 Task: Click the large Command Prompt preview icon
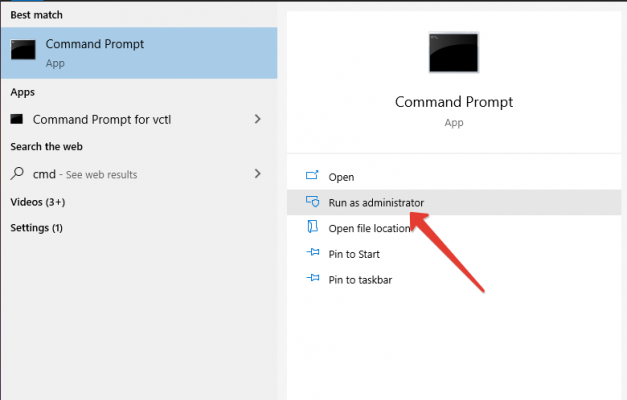tap(453, 52)
